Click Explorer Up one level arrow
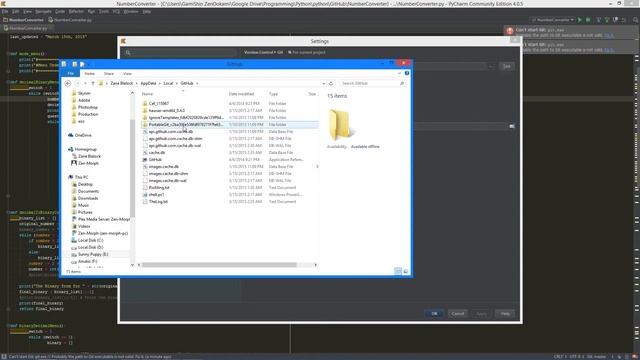This screenshot has width=640, height=360. tap(93, 83)
